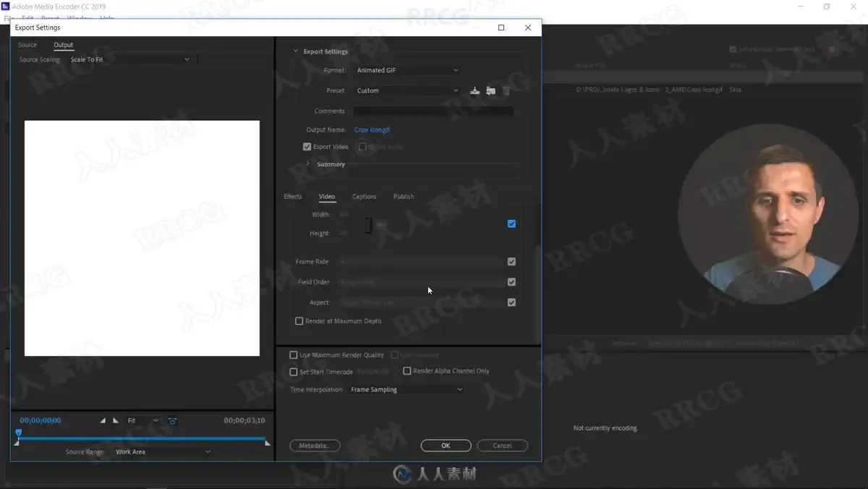
Task: Click the Set Out Point marker icon
Action: (116, 420)
